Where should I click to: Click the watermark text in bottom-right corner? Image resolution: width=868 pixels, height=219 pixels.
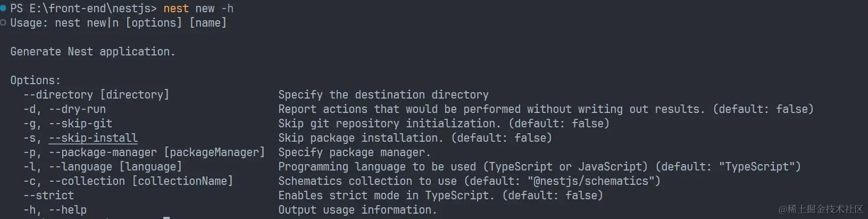pyautogui.click(x=821, y=209)
